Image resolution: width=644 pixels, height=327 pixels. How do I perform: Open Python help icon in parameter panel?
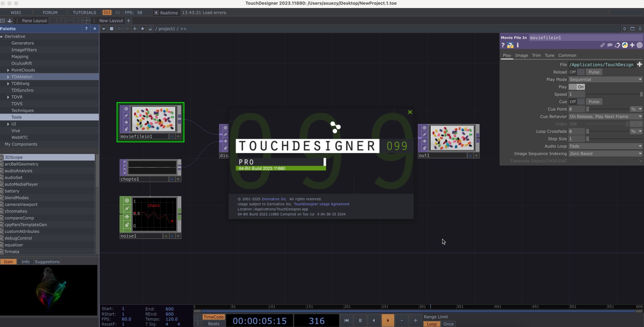click(x=510, y=45)
